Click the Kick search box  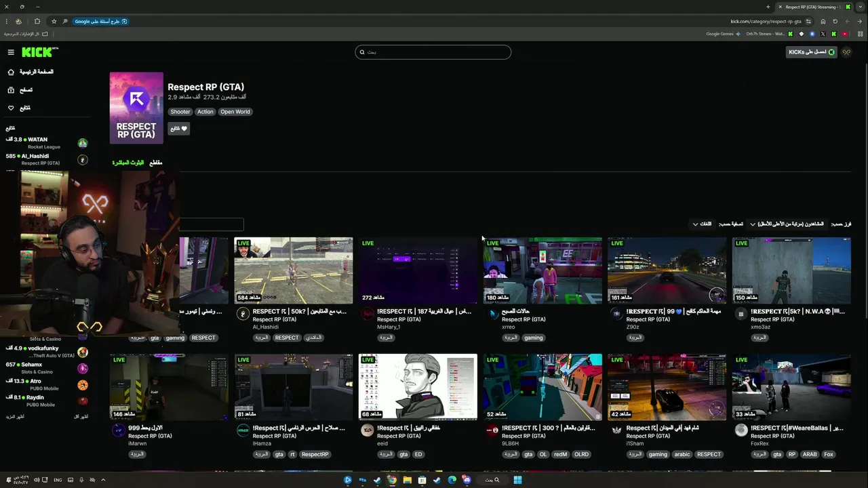point(433,52)
